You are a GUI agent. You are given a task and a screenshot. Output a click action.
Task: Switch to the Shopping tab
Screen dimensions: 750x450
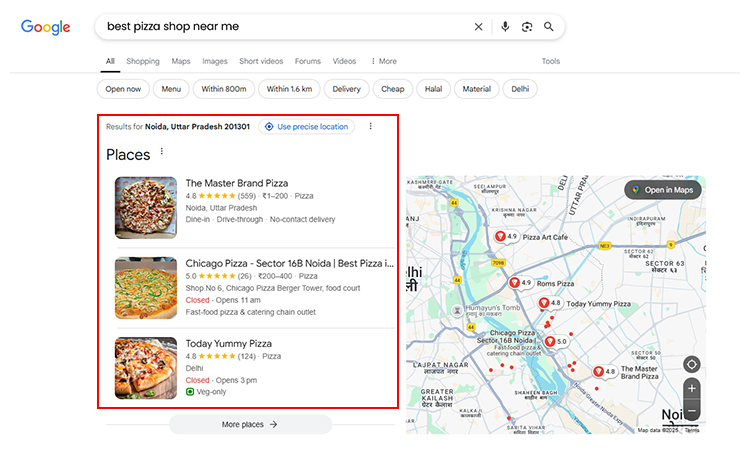(143, 61)
